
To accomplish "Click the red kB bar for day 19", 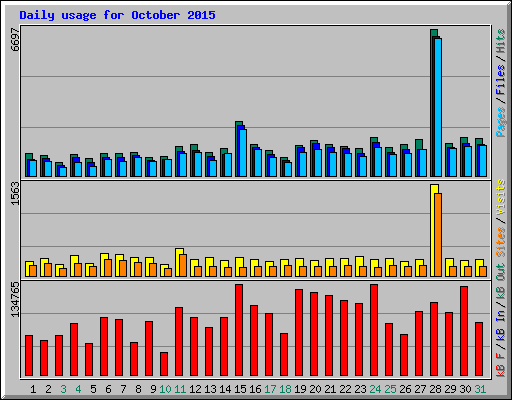I will pos(299,333).
